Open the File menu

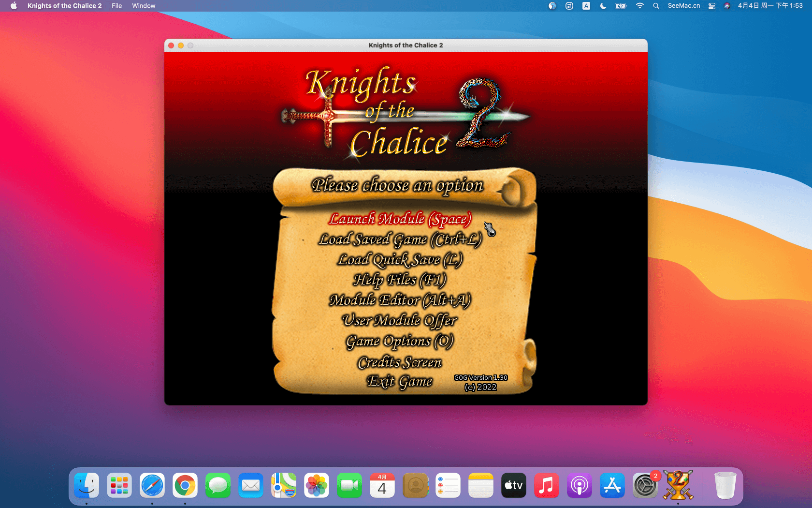tap(116, 6)
